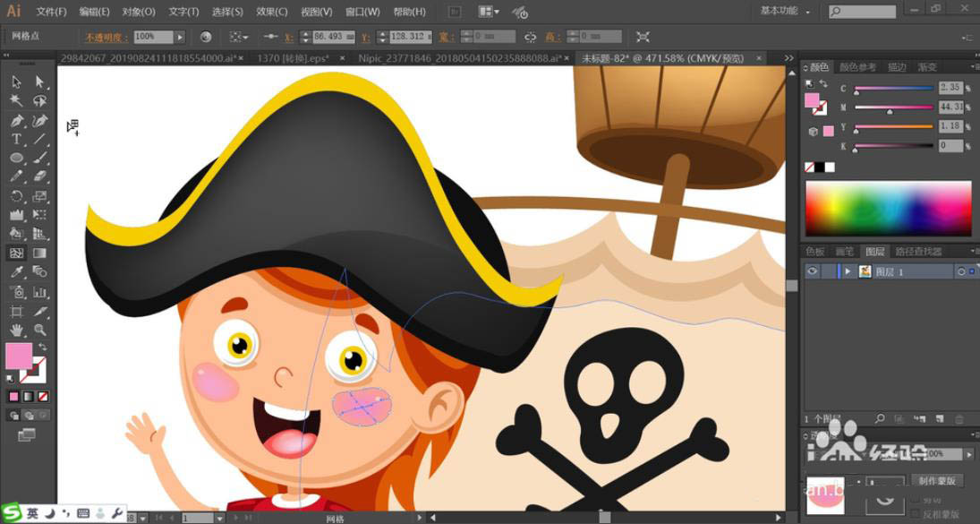980x524 pixels.
Task: Select the Pencil tool
Action: point(16,177)
